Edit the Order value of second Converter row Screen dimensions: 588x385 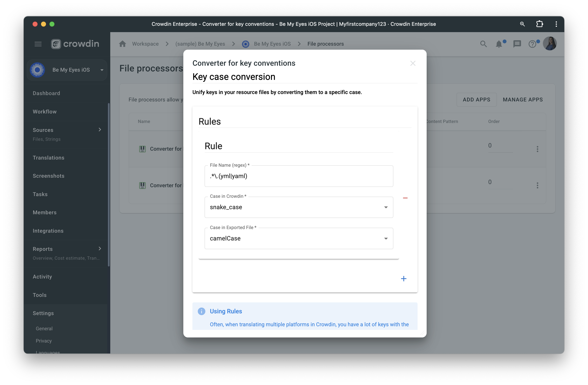500,182
